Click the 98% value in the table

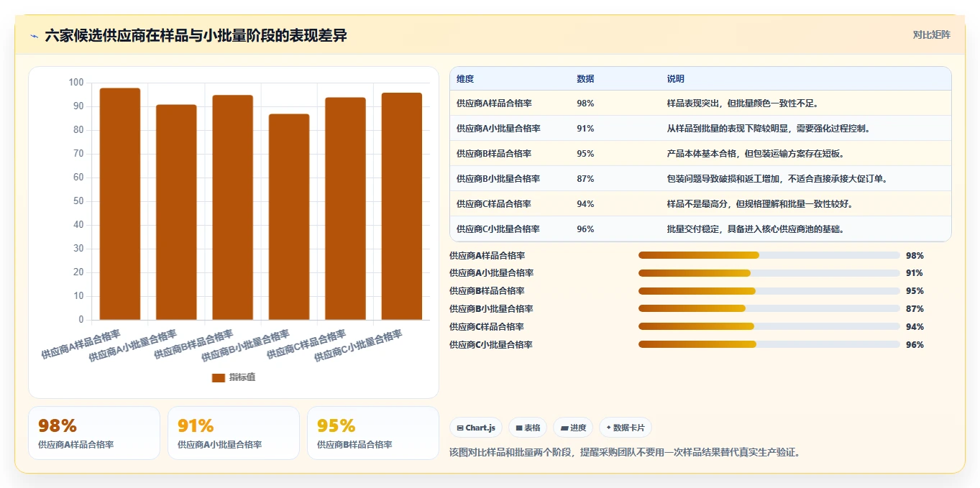coord(585,103)
